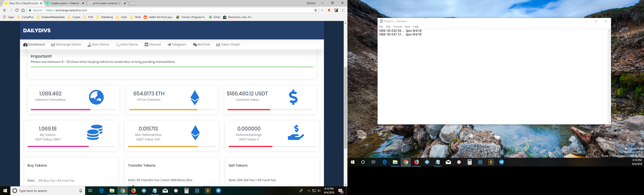Open Task View beside the taskbar search box

(91, 191)
